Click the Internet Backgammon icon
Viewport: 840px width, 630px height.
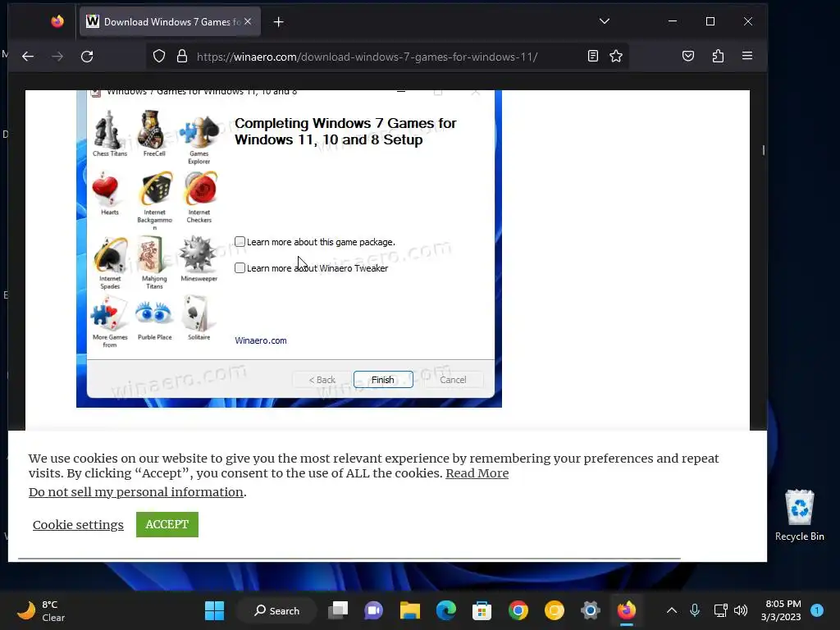pos(154,200)
